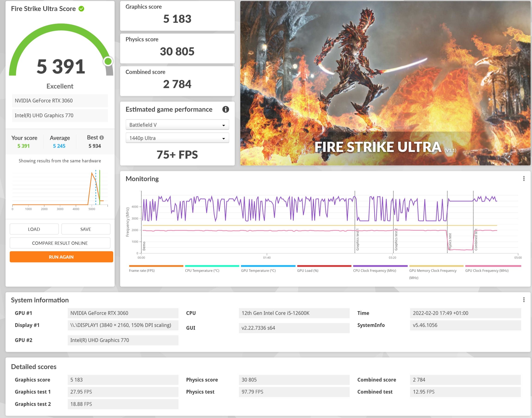The height and width of the screenshot is (418, 532).
Task: Click the score gauge green knob
Action: click(108, 61)
